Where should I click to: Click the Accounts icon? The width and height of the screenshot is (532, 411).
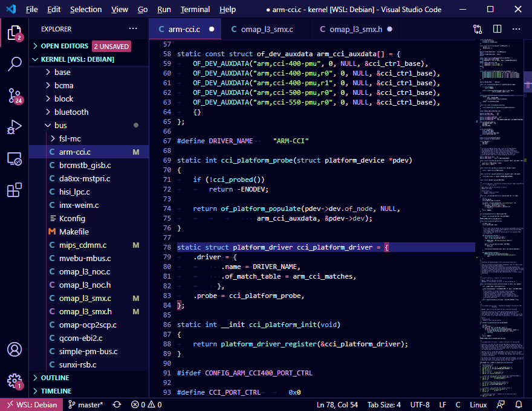coord(15,349)
